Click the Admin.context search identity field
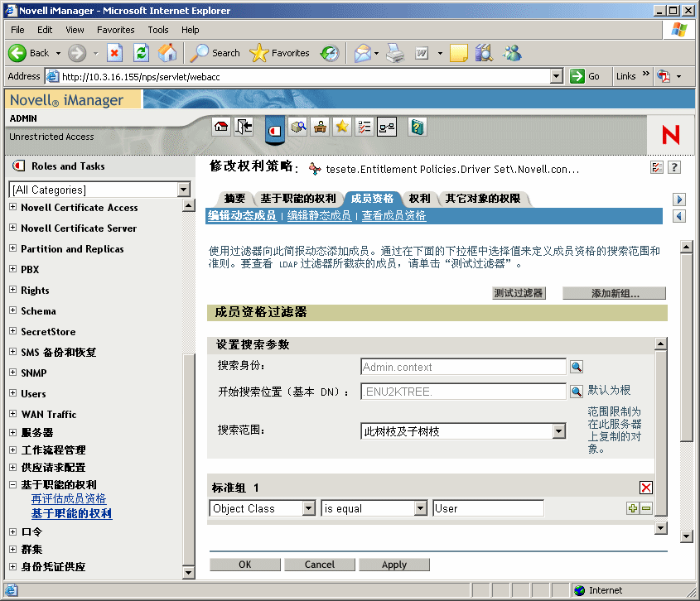Image resolution: width=700 pixels, height=601 pixels. tap(463, 367)
